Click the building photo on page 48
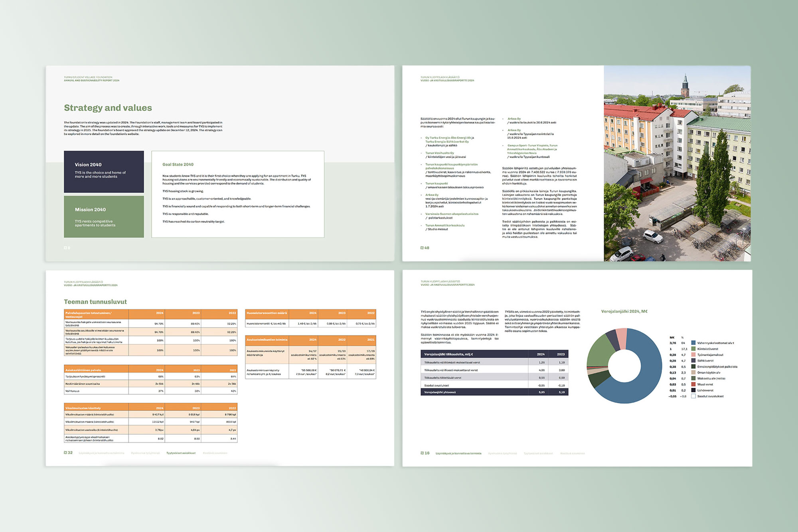 click(x=677, y=164)
